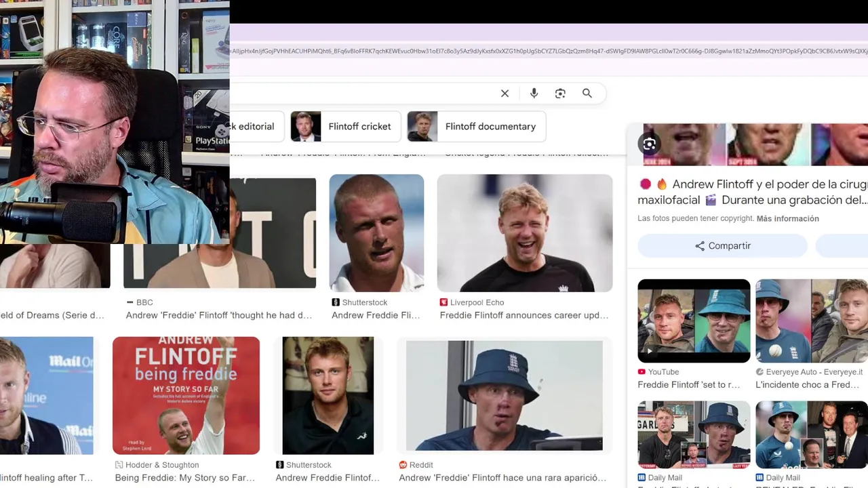868x488 pixels.
Task: Select the Flintoff cricket filter chip
Action: tap(344, 127)
